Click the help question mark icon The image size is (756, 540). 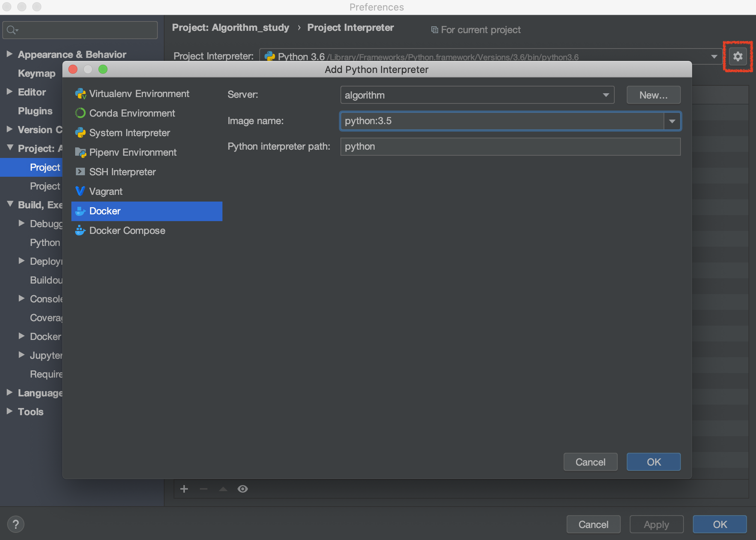click(16, 524)
